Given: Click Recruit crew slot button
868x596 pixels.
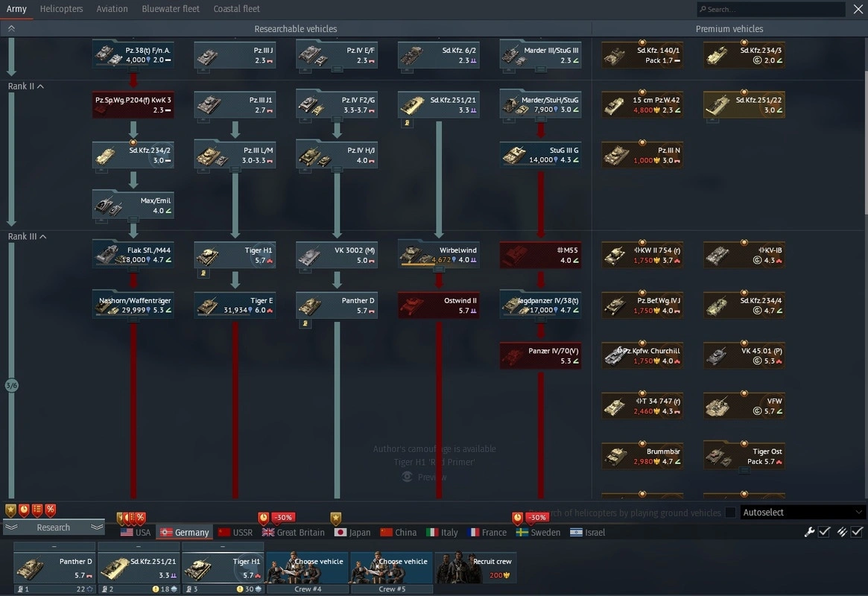Looking at the screenshot, I should tap(475, 568).
